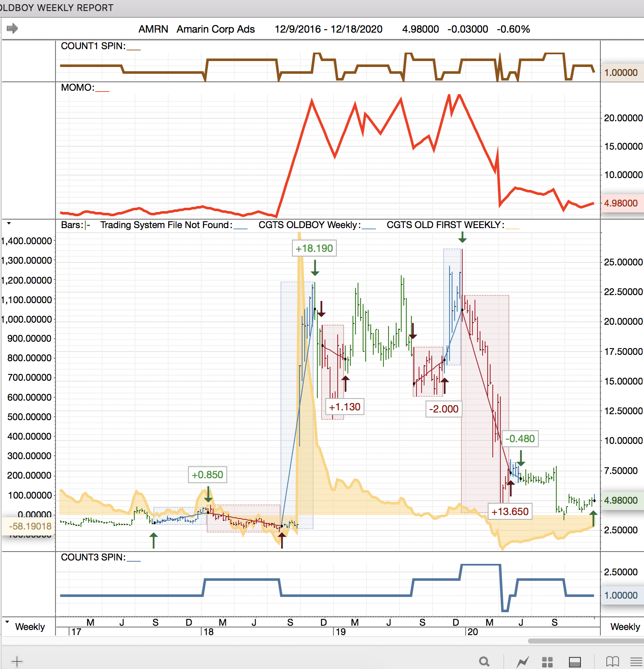Click the Weekly label at bottom right
This screenshot has height=669, width=644.
click(x=625, y=627)
